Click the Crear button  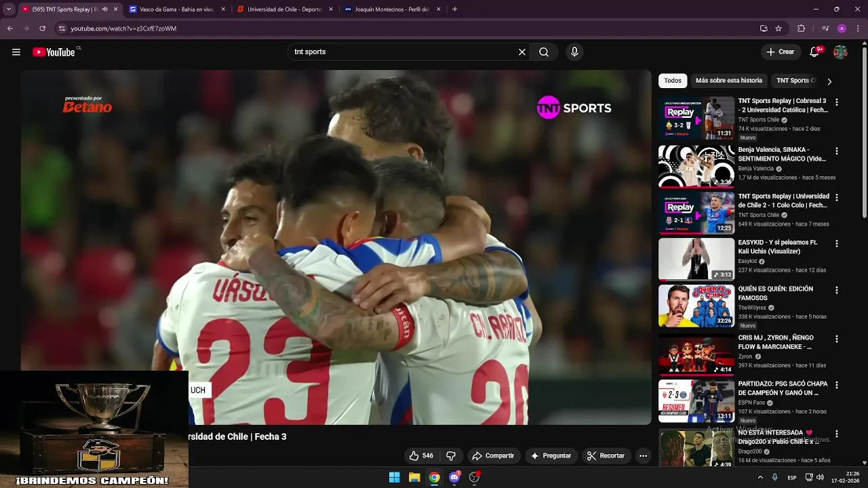781,52
